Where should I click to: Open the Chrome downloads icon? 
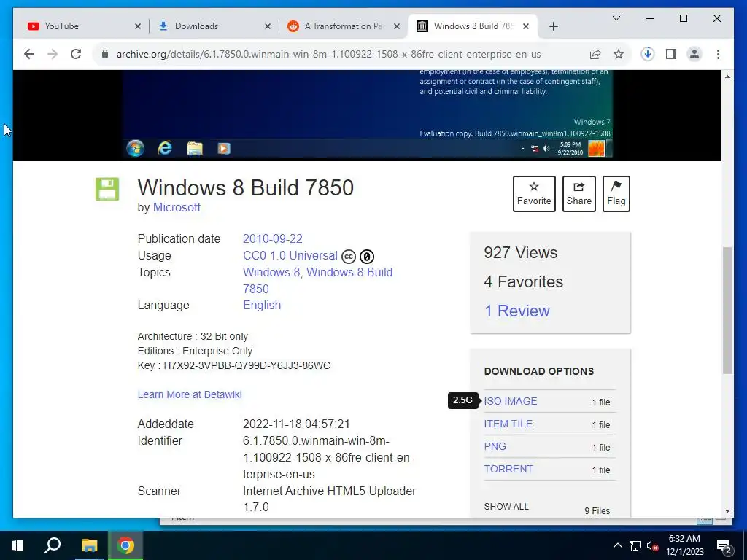(647, 54)
